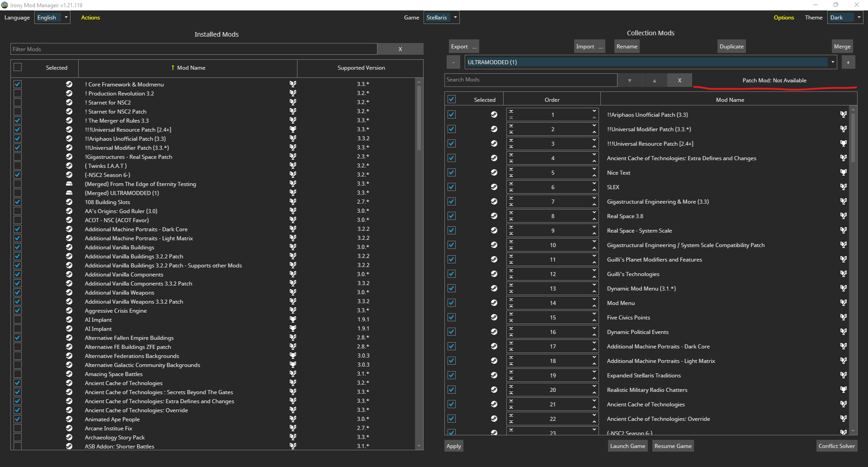Uncheck SLEX in the collection list
868x467 pixels.
(452, 187)
